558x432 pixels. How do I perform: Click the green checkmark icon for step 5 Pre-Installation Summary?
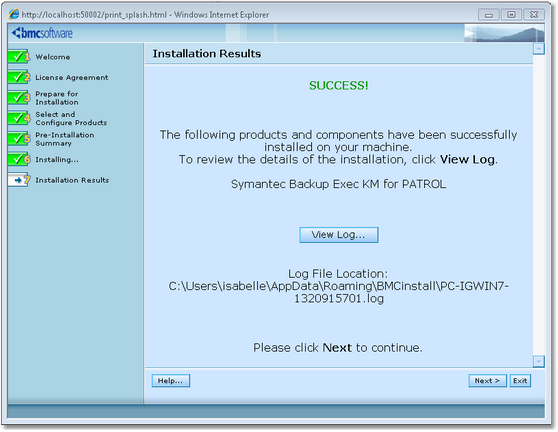19,138
